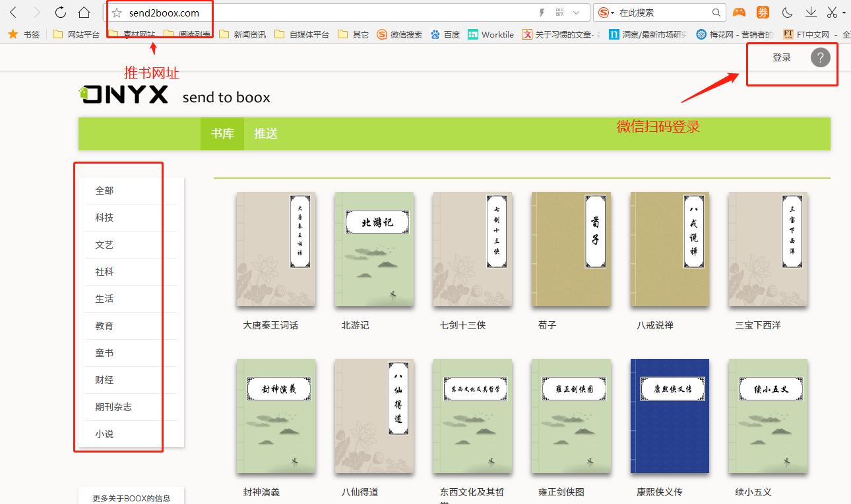Open the 北游记 book cover
This screenshot has width=851, height=504.
pyautogui.click(x=374, y=249)
